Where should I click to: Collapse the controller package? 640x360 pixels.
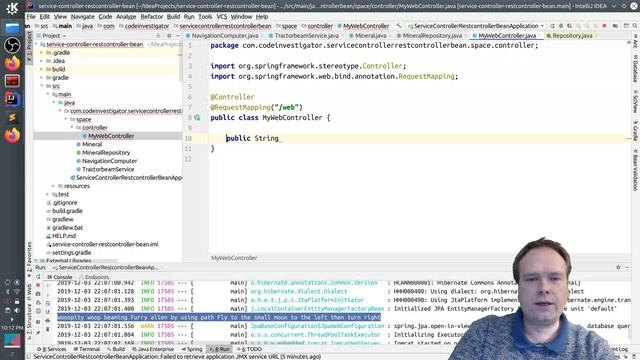coord(72,127)
